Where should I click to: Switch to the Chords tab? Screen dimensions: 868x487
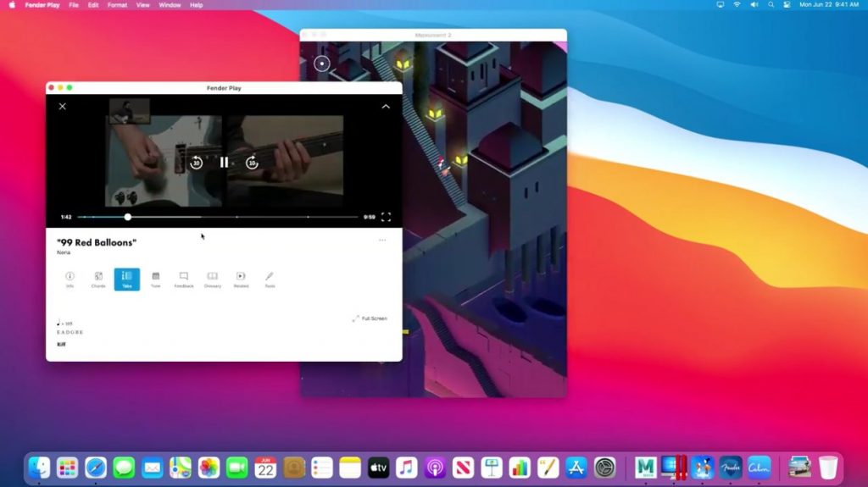tap(98, 279)
